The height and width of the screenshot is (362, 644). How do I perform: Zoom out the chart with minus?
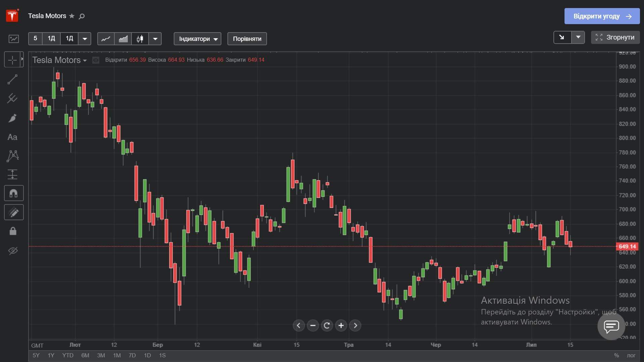coord(313,325)
